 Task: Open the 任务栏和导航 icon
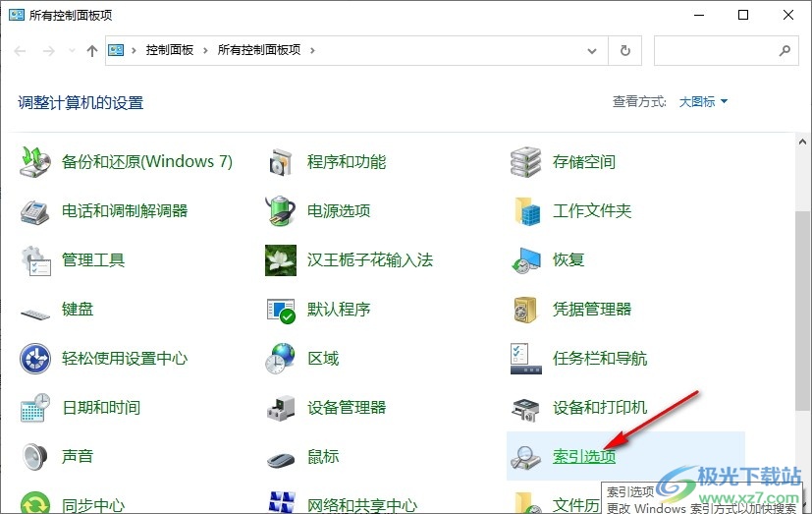pos(526,359)
